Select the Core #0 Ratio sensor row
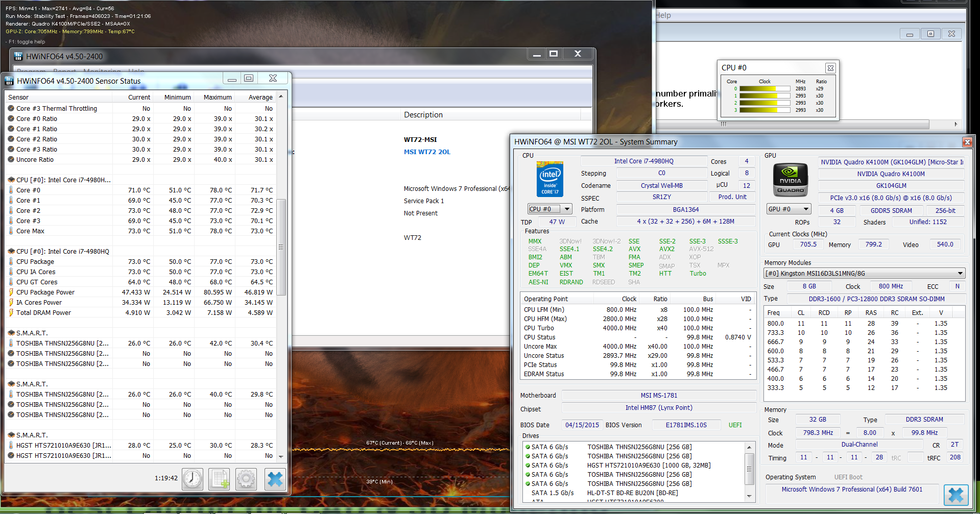Image resolution: width=980 pixels, height=514 pixels. 141,118
